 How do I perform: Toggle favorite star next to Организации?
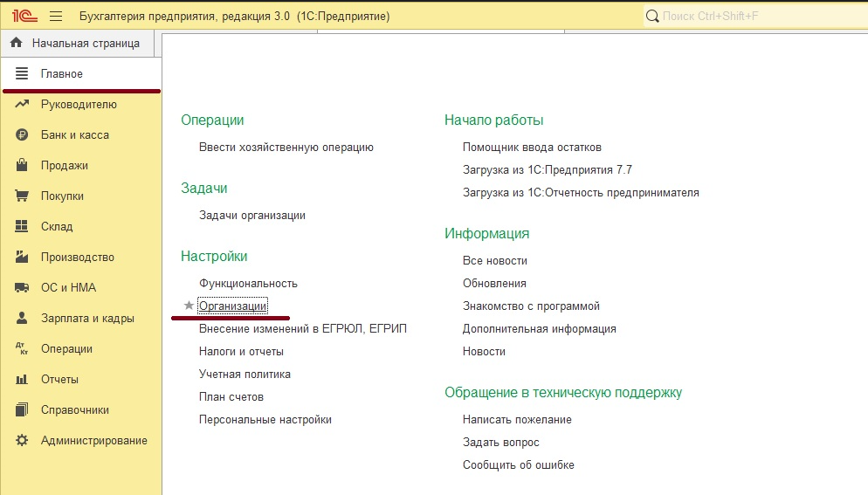pos(189,305)
